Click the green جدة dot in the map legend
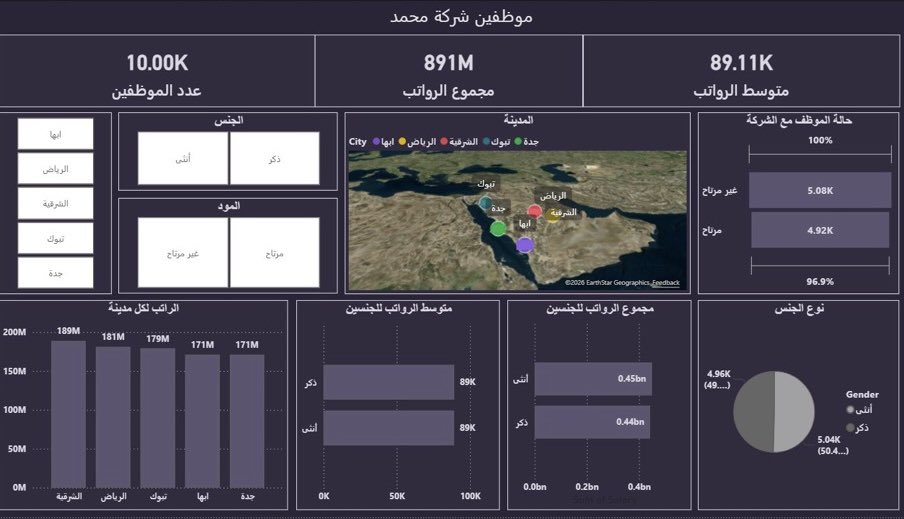 click(x=518, y=141)
